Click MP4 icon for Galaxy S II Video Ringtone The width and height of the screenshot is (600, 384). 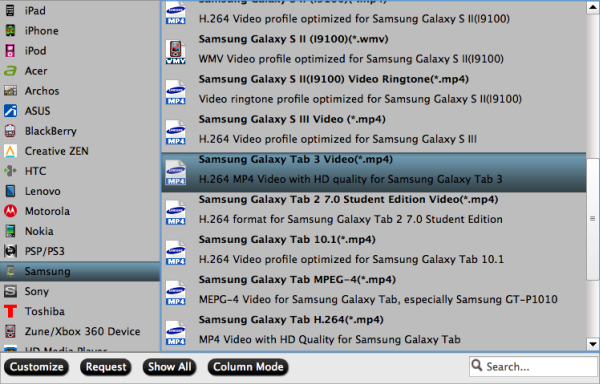[176, 92]
